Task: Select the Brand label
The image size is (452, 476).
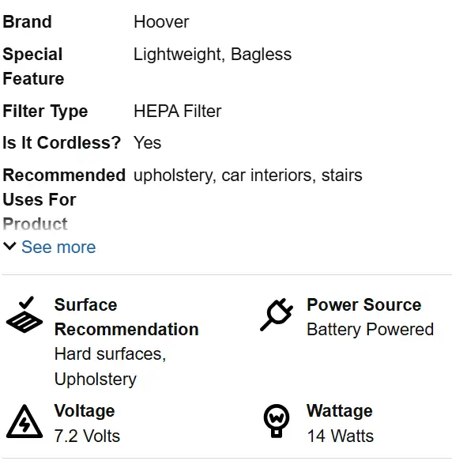Action: (28, 22)
